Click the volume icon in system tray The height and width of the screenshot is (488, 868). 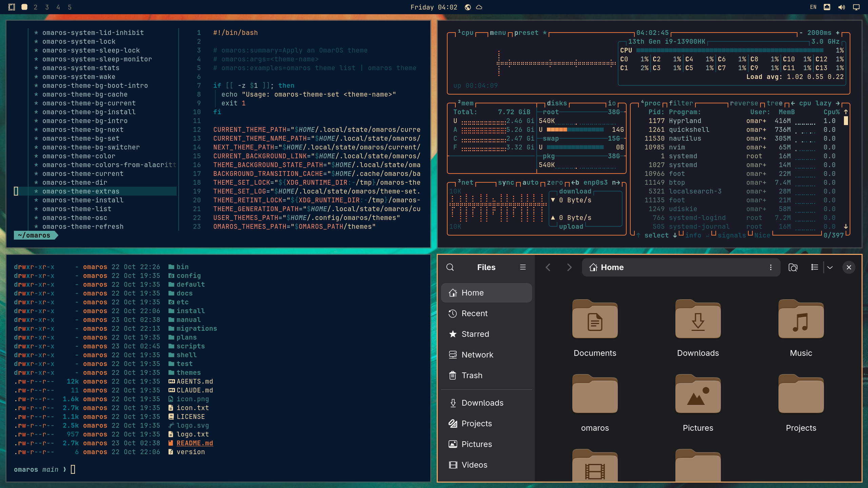click(x=842, y=7)
